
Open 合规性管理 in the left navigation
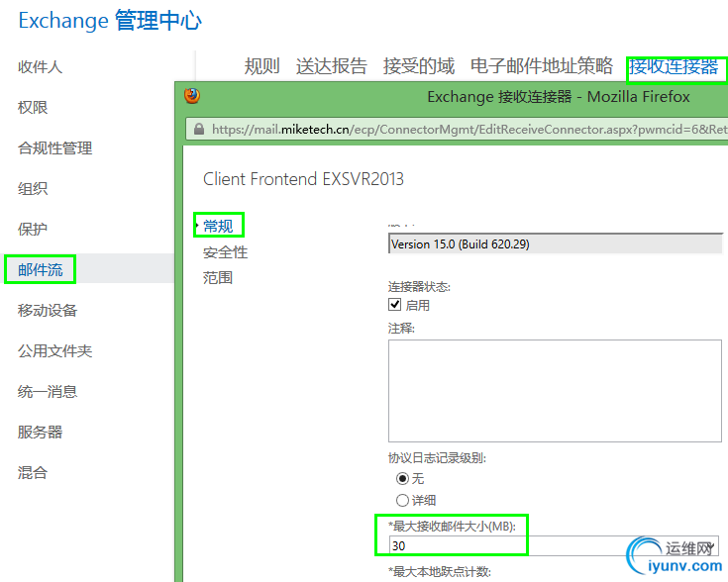(54, 148)
